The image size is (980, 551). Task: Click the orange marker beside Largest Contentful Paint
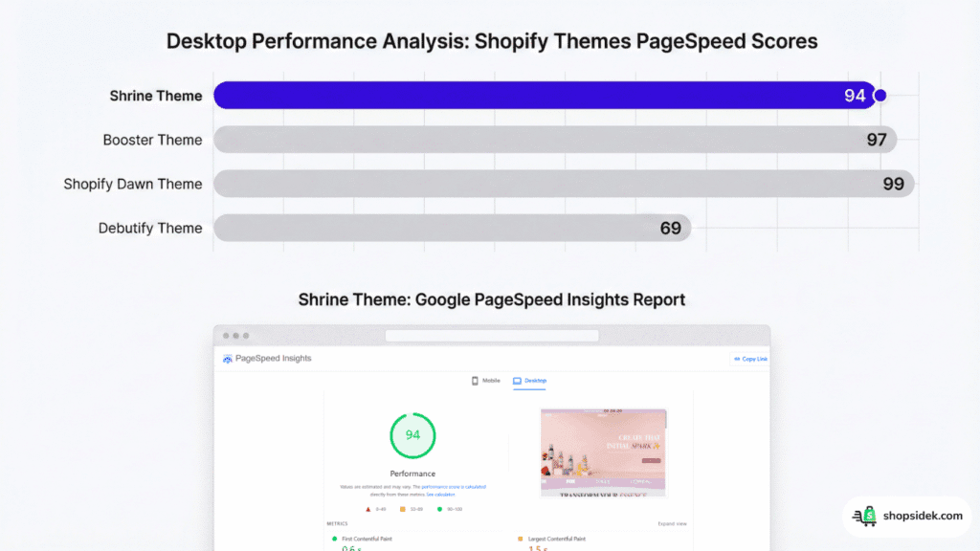click(x=519, y=538)
